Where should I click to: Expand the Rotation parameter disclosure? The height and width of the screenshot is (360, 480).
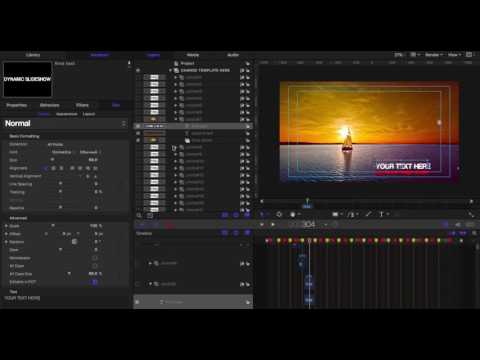6,242
